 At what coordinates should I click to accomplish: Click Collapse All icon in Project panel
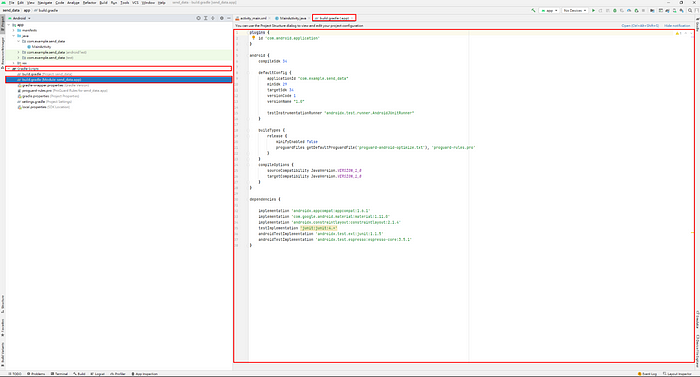click(212, 18)
